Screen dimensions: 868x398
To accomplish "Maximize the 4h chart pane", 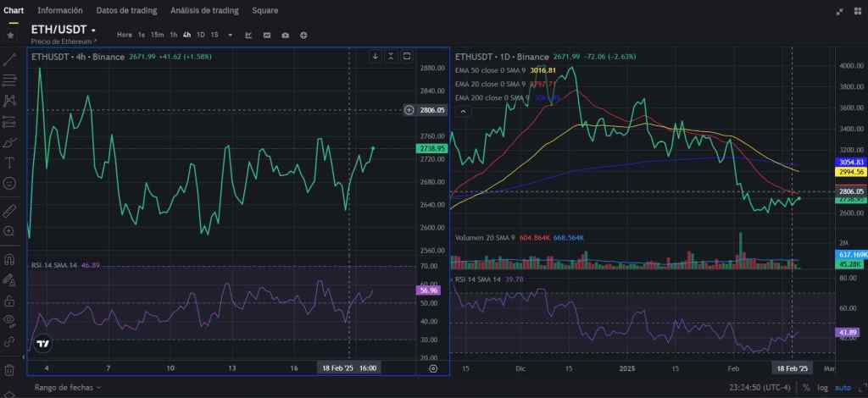I will (x=407, y=56).
